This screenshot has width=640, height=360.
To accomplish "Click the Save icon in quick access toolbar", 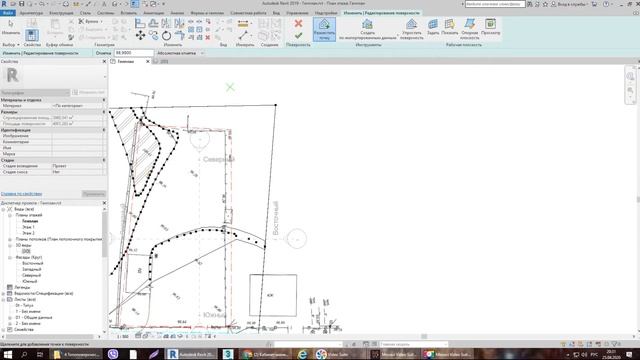I will point(22,4).
